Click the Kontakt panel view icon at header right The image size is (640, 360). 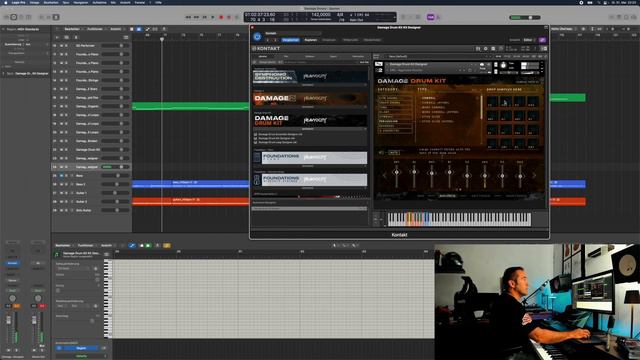pyautogui.click(x=544, y=49)
